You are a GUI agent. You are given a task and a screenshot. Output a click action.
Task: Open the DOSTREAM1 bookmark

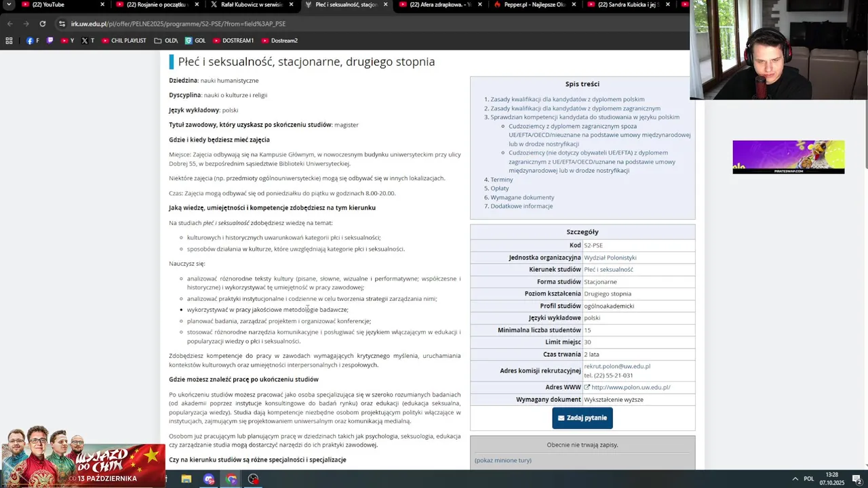pyautogui.click(x=233, y=41)
